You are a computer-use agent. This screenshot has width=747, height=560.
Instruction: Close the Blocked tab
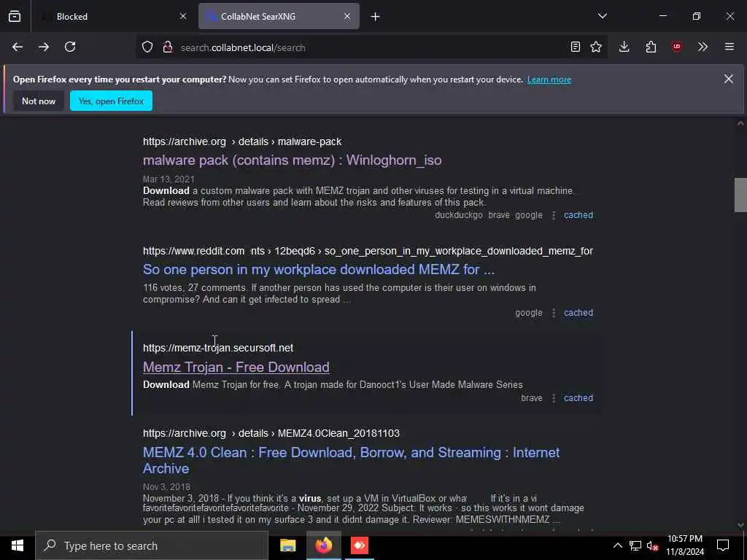183,16
